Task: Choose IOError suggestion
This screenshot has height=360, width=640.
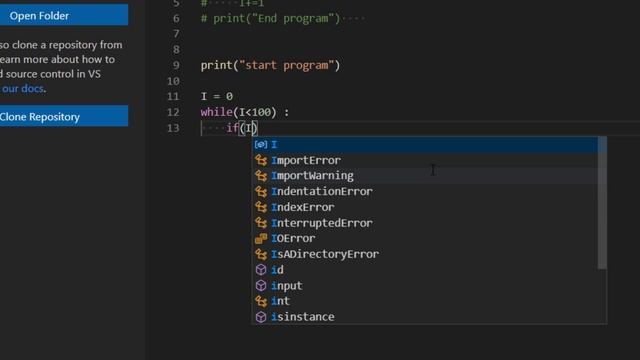Action: 425,238
